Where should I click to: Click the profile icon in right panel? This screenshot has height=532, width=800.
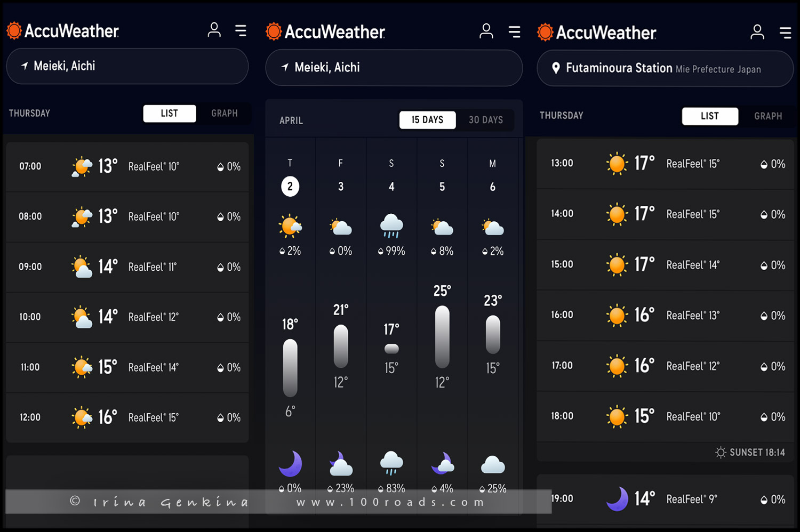point(757,32)
